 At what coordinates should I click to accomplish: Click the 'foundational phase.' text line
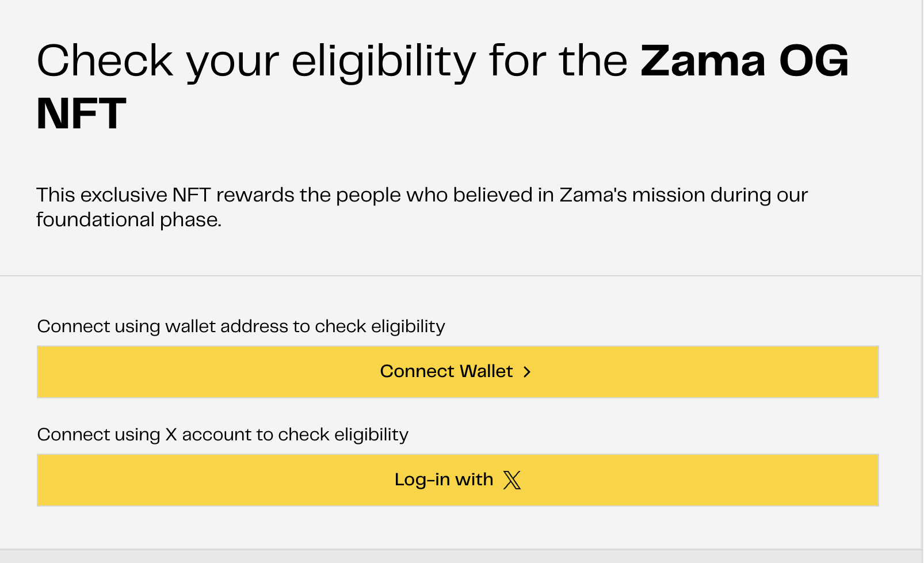pyautogui.click(x=129, y=220)
